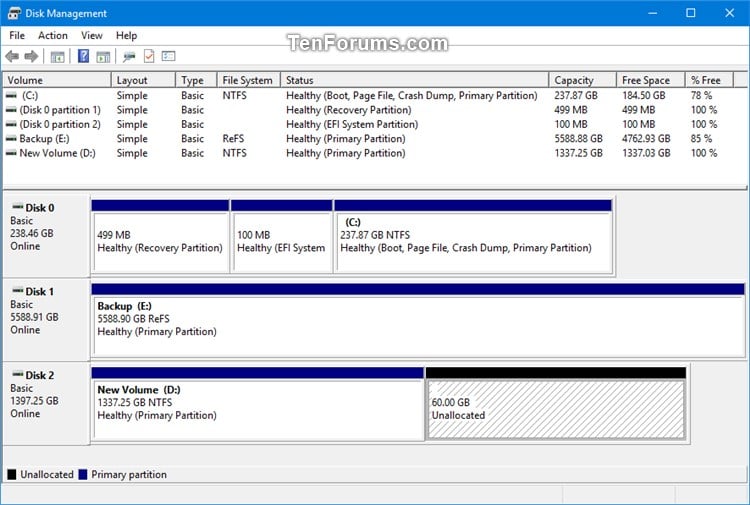The height and width of the screenshot is (505, 750).
Task: Click drive icon beside Disk 0 partition 2
Action: (11, 124)
